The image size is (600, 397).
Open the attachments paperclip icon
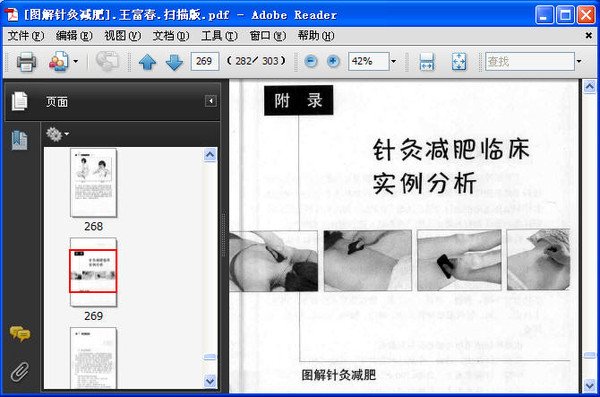(x=20, y=371)
